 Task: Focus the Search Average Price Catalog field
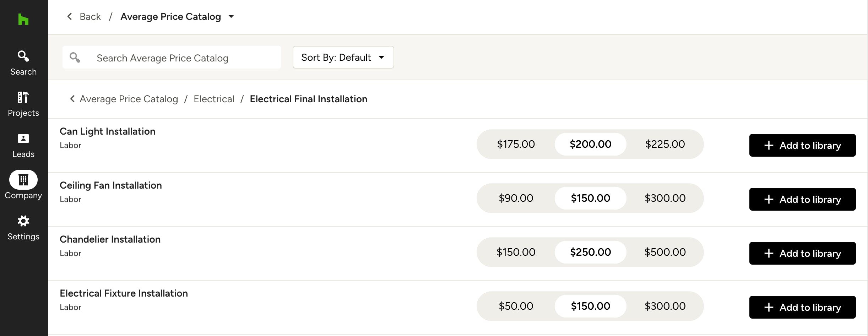click(x=172, y=57)
